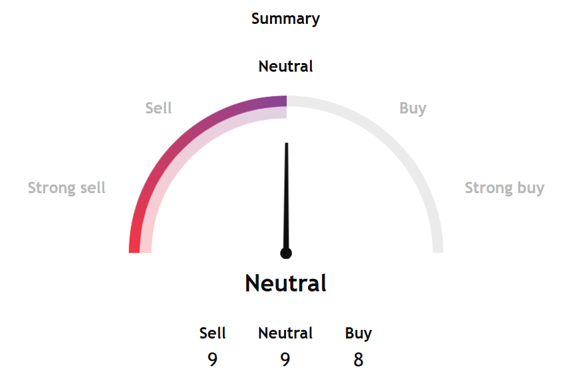The image size is (588, 377).
Task: Select the Sell gauge label
Action: [158, 108]
